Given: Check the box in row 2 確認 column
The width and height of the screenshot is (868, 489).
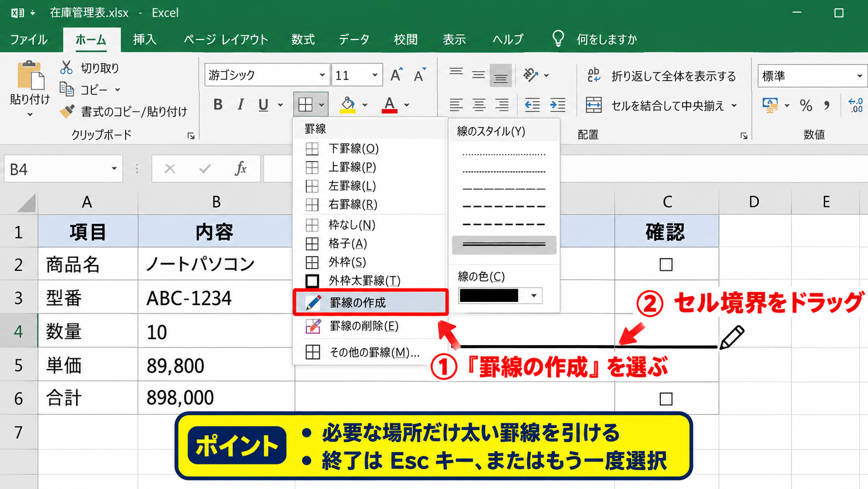Looking at the screenshot, I should tap(666, 265).
